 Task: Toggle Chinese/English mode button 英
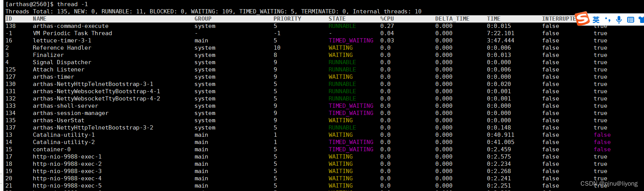tap(596, 20)
